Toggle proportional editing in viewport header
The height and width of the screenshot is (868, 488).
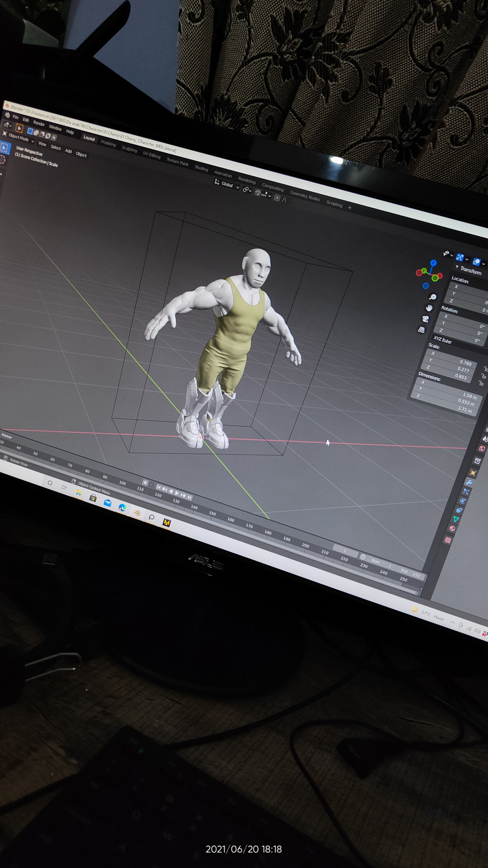click(277, 198)
